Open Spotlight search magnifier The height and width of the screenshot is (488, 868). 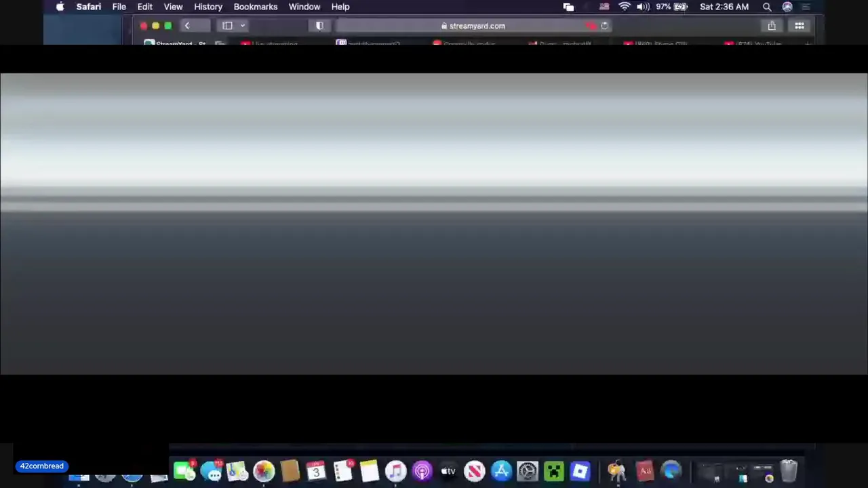point(767,7)
